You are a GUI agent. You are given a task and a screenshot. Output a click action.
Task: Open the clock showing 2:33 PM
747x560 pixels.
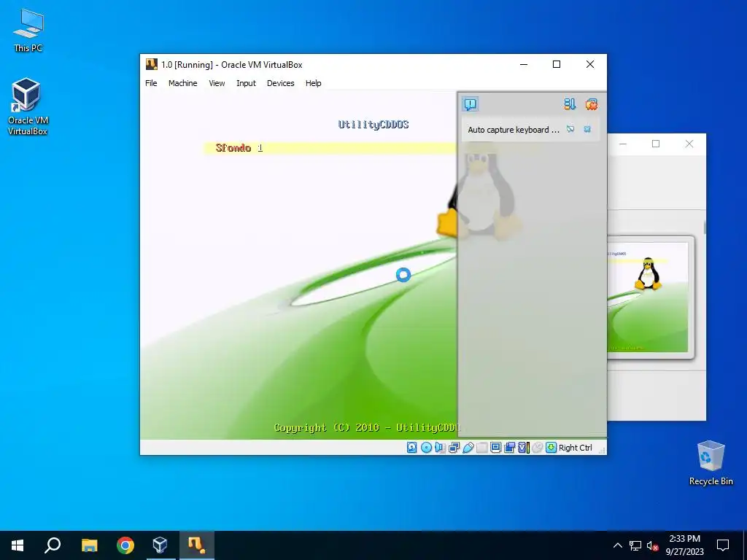click(x=684, y=545)
